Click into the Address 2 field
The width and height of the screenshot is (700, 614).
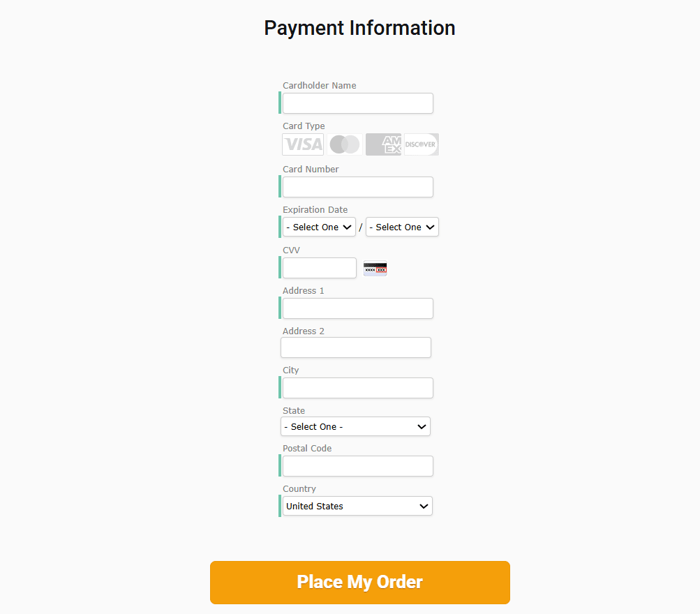tap(356, 347)
